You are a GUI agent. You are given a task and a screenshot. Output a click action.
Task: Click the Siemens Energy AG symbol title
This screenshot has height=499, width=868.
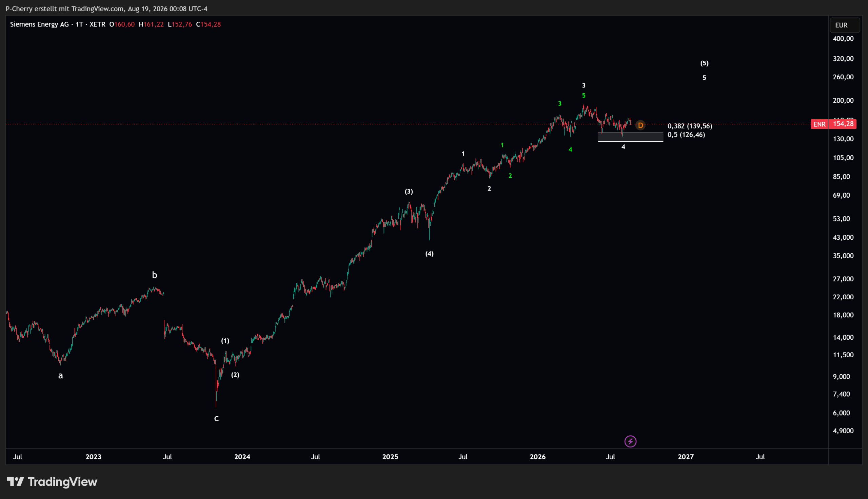click(x=39, y=24)
